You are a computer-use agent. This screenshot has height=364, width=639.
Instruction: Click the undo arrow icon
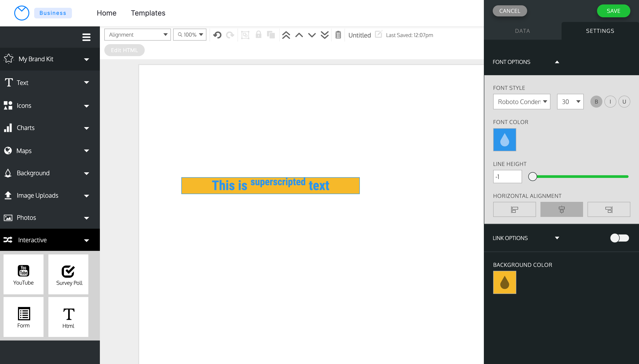point(217,35)
